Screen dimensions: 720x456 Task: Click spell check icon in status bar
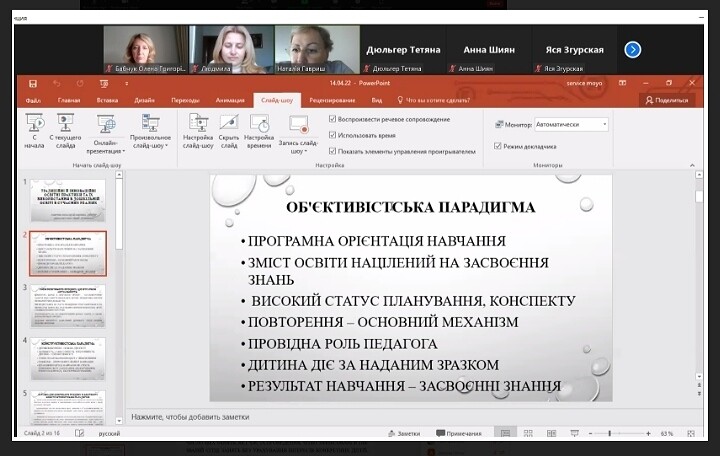coord(79,433)
